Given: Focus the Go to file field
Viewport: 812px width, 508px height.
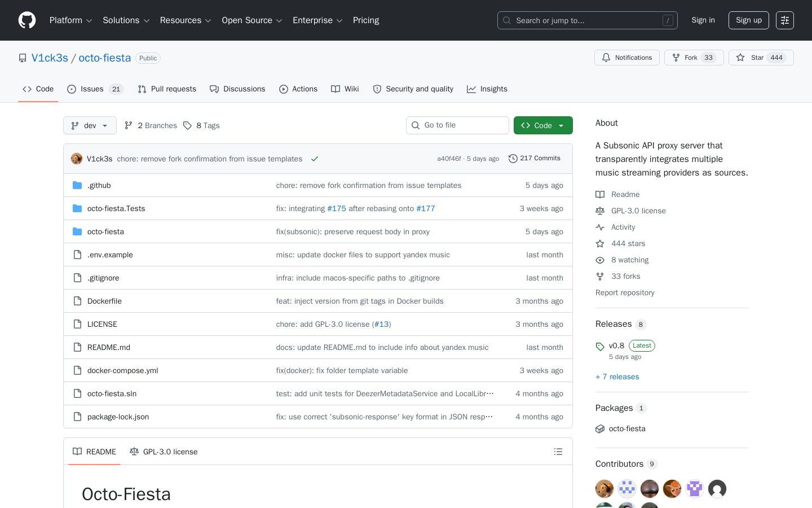Looking at the screenshot, I should tap(457, 125).
